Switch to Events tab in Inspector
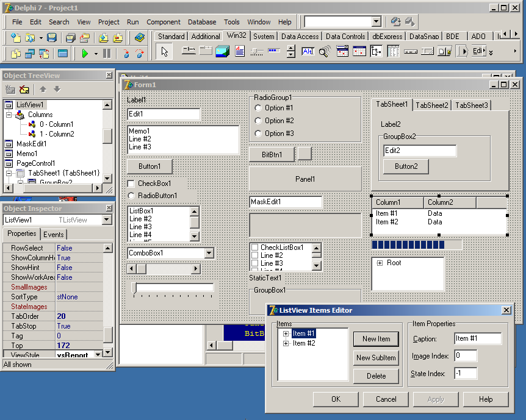Screen dimensions: 526x420 [x=53, y=234]
